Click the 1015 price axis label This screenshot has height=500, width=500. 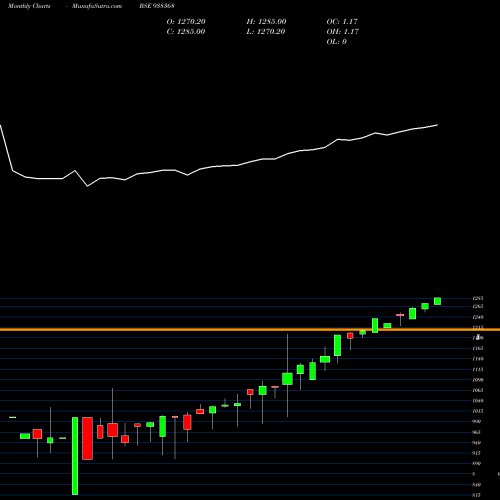click(478, 411)
